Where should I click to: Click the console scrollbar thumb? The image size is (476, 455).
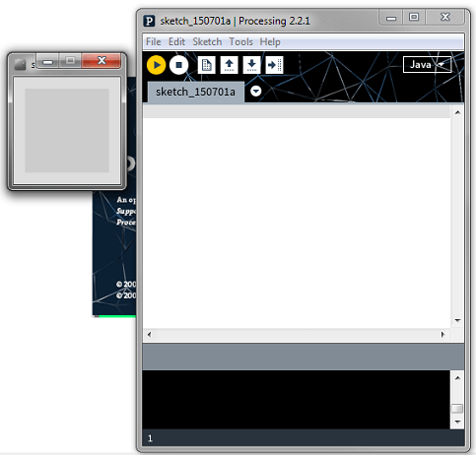coord(457,409)
